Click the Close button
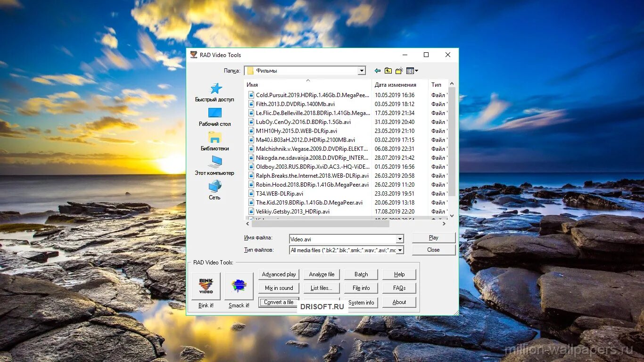 (434, 250)
